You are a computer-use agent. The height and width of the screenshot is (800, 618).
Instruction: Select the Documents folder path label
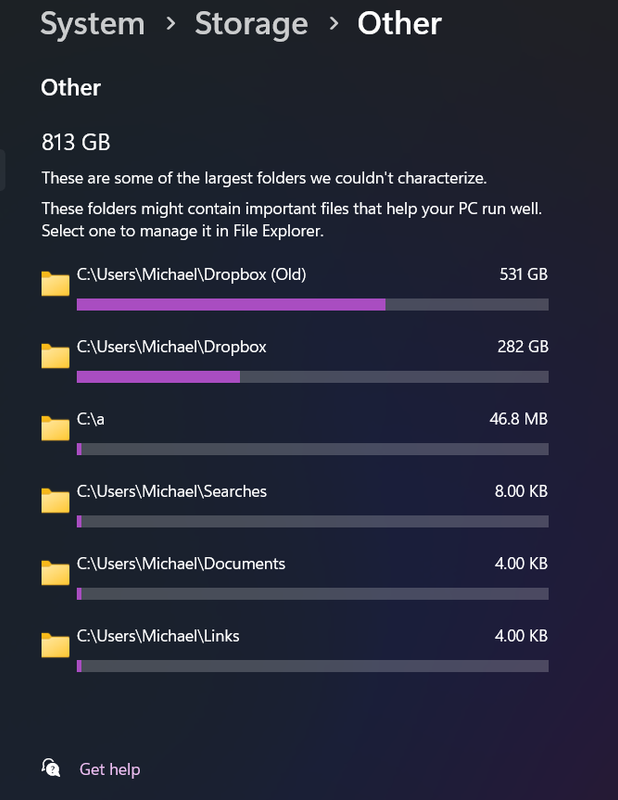[181, 563]
